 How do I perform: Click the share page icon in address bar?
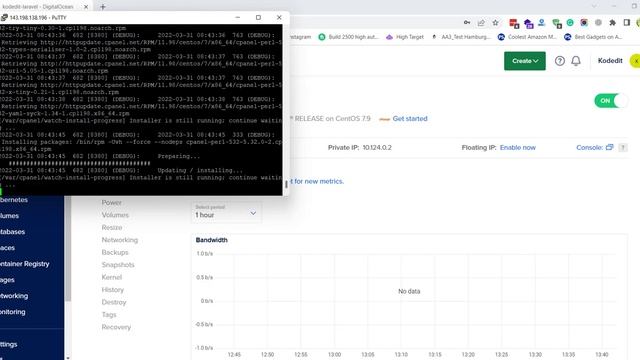tap(481, 22)
